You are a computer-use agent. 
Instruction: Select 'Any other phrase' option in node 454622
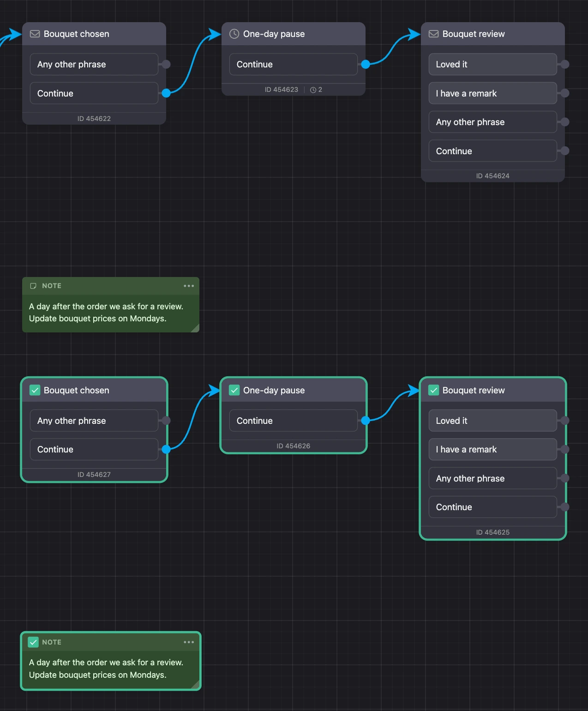(94, 64)
